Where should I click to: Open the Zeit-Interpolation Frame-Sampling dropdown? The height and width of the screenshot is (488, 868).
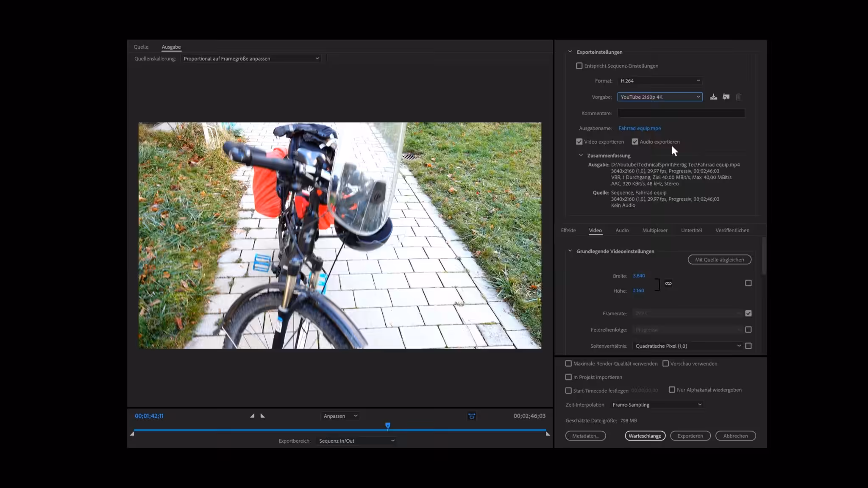click(657, 405)
